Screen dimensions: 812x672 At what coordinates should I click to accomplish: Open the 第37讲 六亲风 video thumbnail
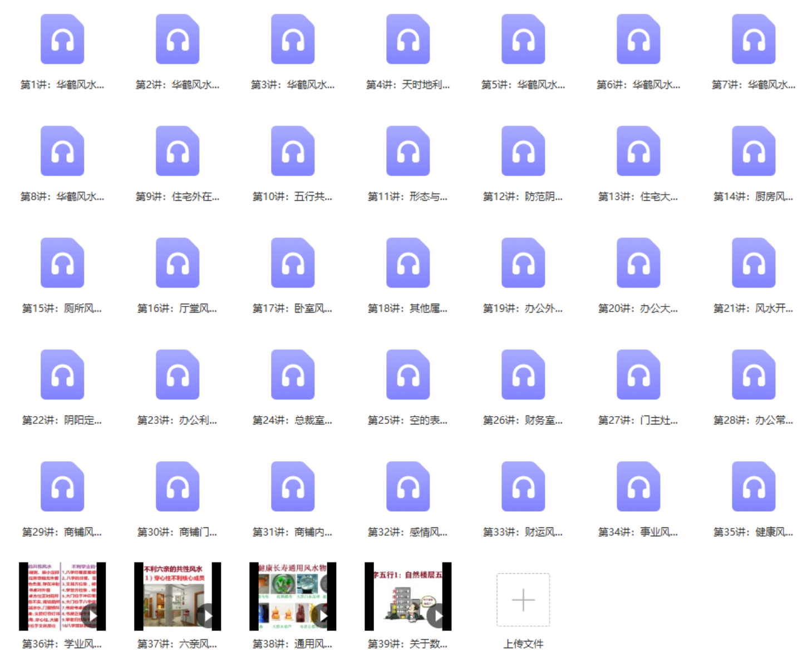tap(178, 596)
